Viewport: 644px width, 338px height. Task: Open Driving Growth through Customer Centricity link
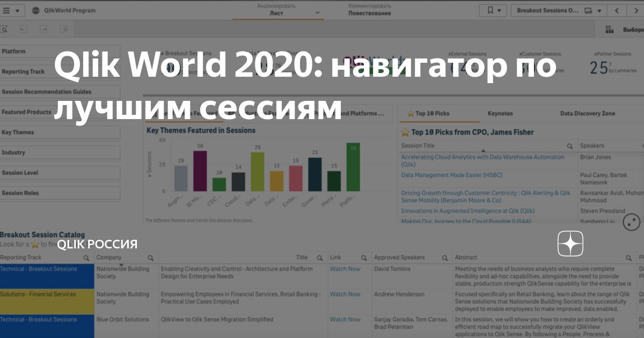[x=486, y=196]
